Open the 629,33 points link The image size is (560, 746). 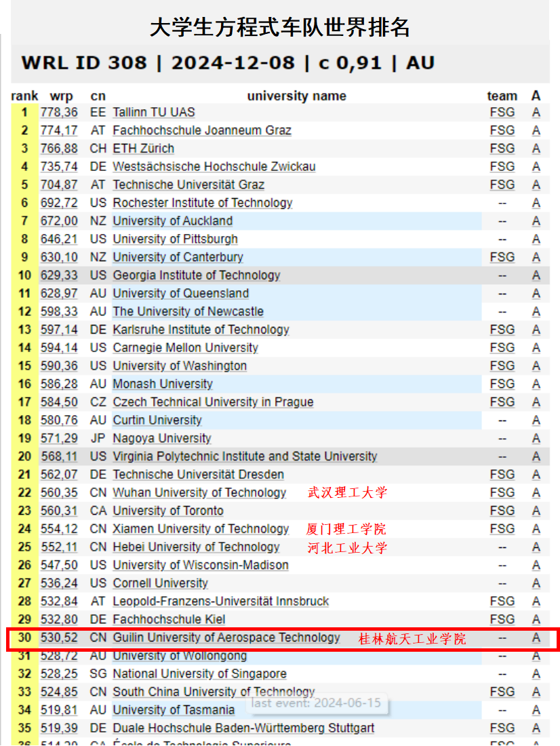(59, 275)
